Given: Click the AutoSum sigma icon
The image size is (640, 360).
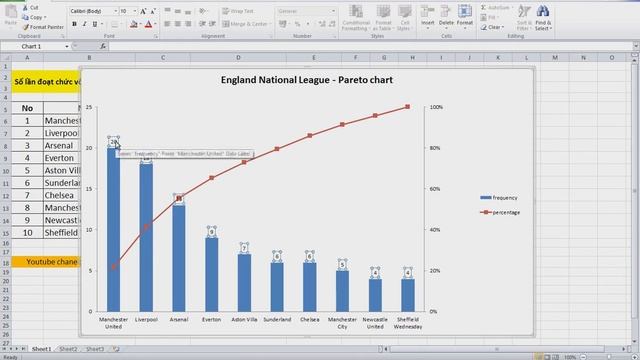Looking at the screenshot, I should [x=483, y=8].
